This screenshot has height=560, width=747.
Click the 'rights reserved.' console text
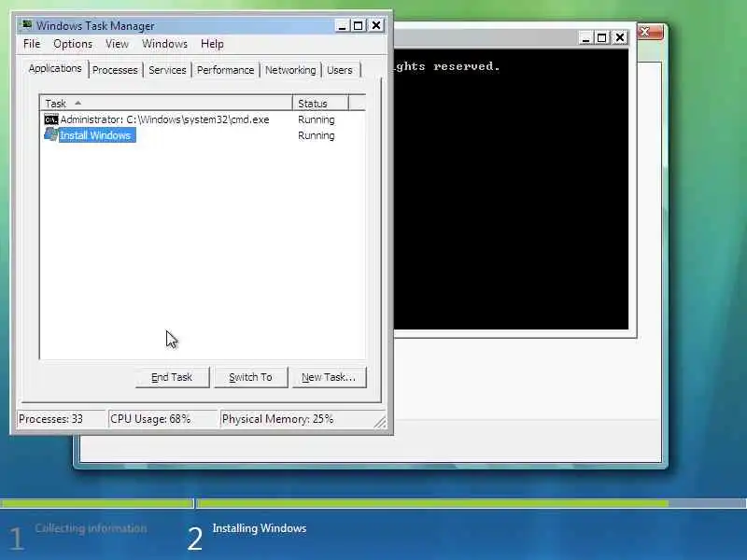coord(447,66)
